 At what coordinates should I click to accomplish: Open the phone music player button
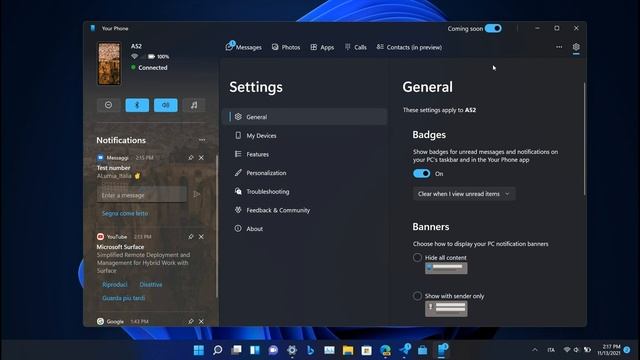click(194, 105)
